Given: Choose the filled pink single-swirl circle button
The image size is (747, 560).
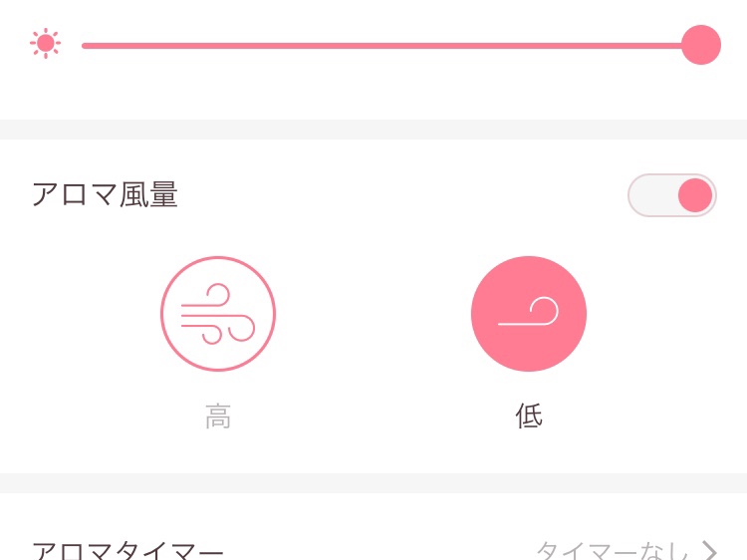Looking at the screenshot, I should point(529,314).
